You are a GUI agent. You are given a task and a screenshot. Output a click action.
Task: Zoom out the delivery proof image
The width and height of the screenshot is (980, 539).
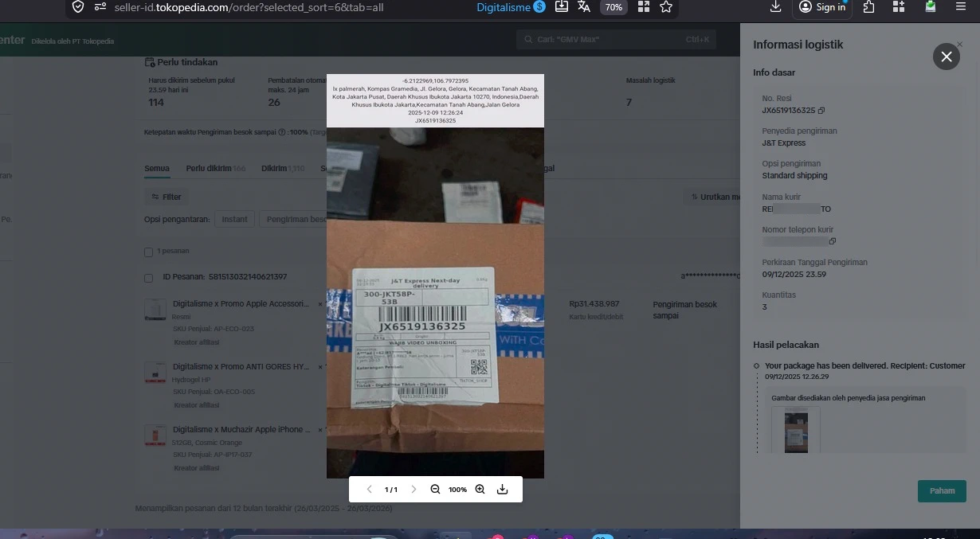coord(435,490)
